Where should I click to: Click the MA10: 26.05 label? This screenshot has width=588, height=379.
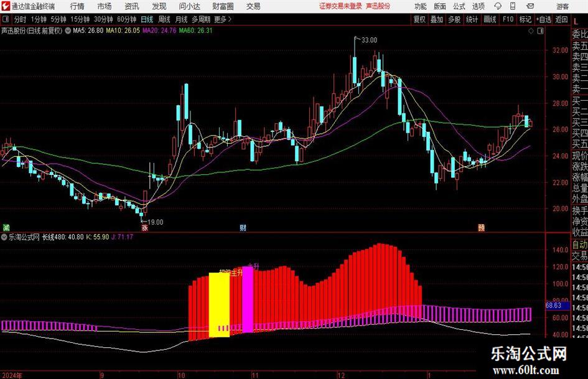pos(123,30)
